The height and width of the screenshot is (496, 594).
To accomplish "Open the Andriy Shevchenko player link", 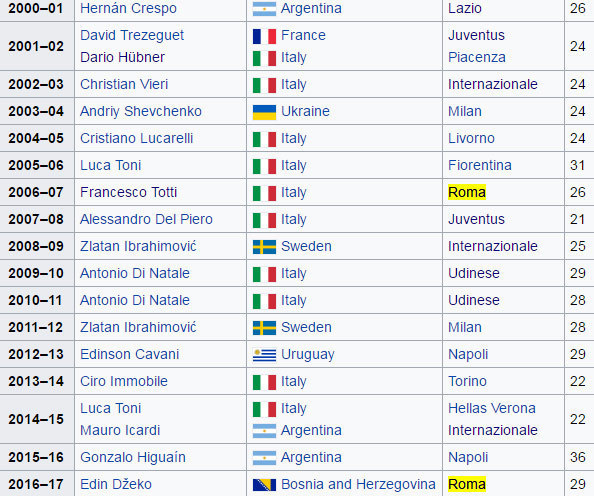I will 141,111.
